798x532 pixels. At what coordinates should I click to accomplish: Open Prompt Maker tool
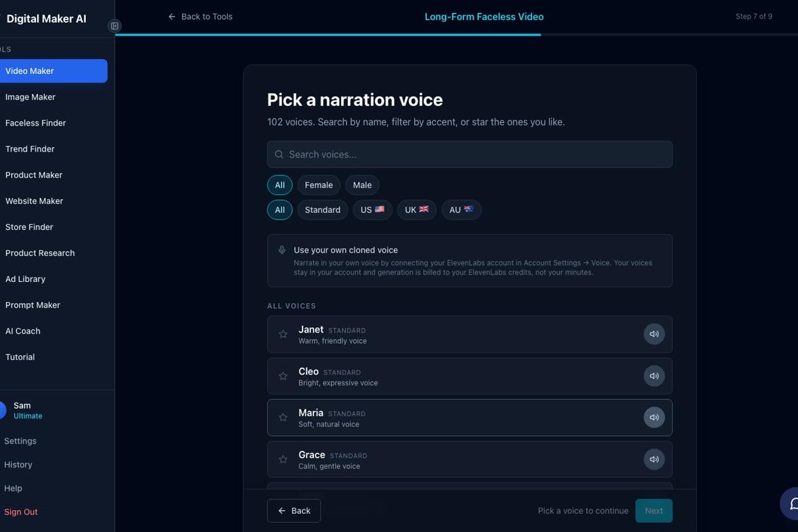coord(53,305)
